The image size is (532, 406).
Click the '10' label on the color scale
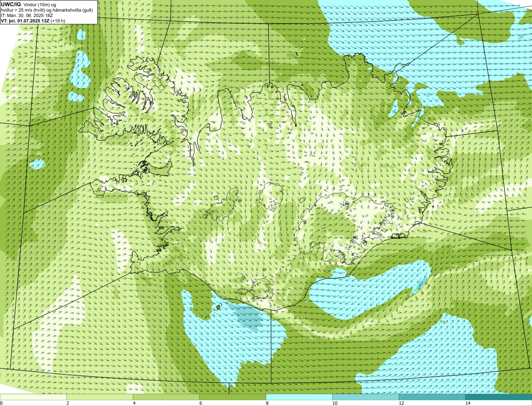335,403
